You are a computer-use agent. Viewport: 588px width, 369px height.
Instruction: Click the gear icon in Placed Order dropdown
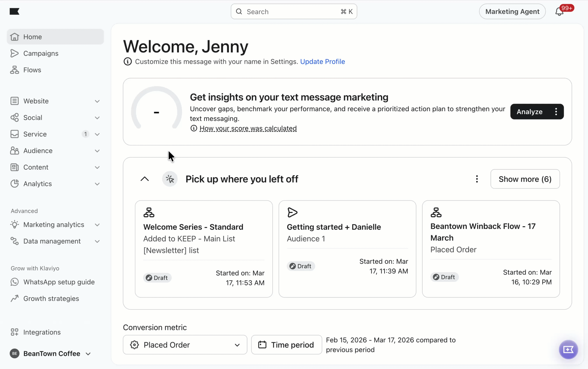point(134,345)
